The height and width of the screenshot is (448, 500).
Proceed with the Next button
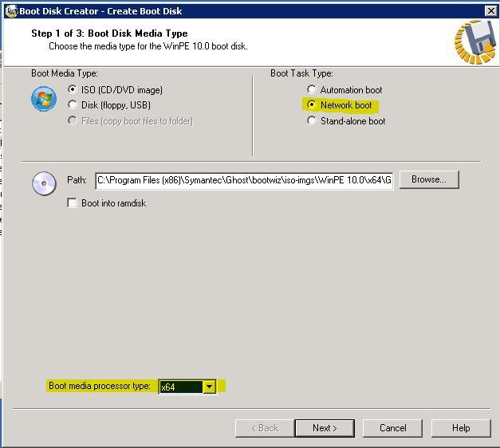pyautogui.click(x=325, y=428)
